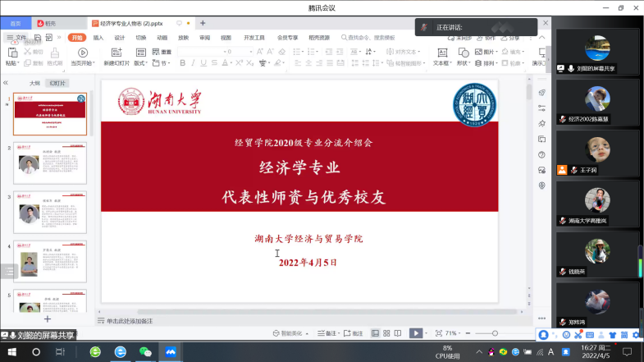Click the increase indent icon
The width and height of the screenshot is (644, 362).
click(x=340, y=52)
